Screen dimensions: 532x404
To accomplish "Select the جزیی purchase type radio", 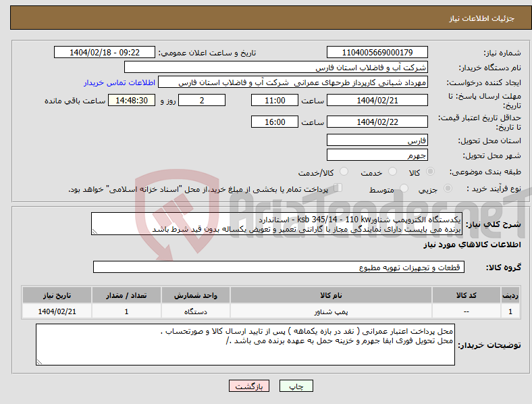I will (x=448, y=188).
